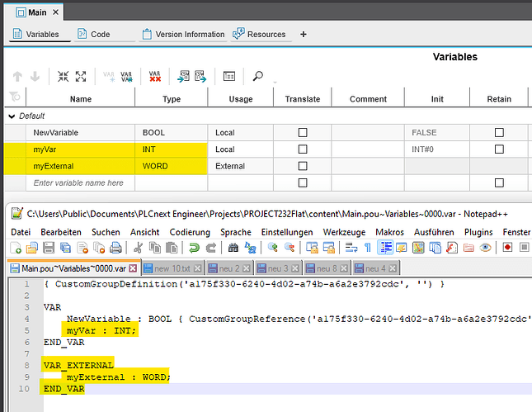Toggle the indent guide icon
The height and width of the screenshot is (412, 532).
click(385, 247)
